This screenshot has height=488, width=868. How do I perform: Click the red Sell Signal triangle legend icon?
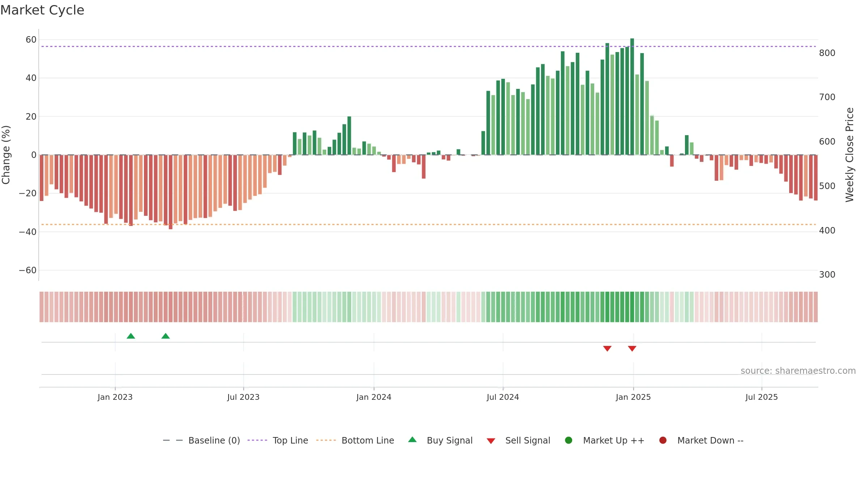(x=491, y=441)
